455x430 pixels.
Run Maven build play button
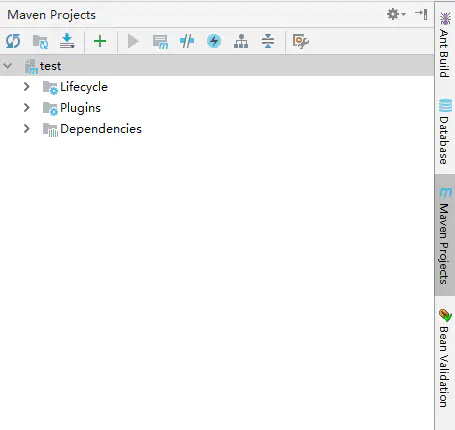tap(133, 41)
